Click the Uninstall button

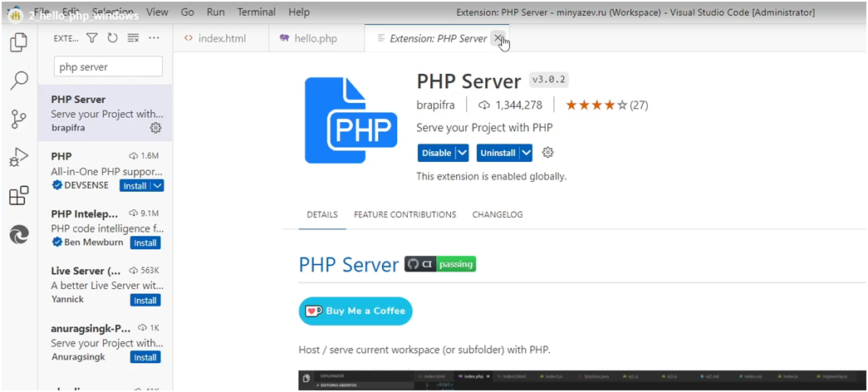coord(498,153)
